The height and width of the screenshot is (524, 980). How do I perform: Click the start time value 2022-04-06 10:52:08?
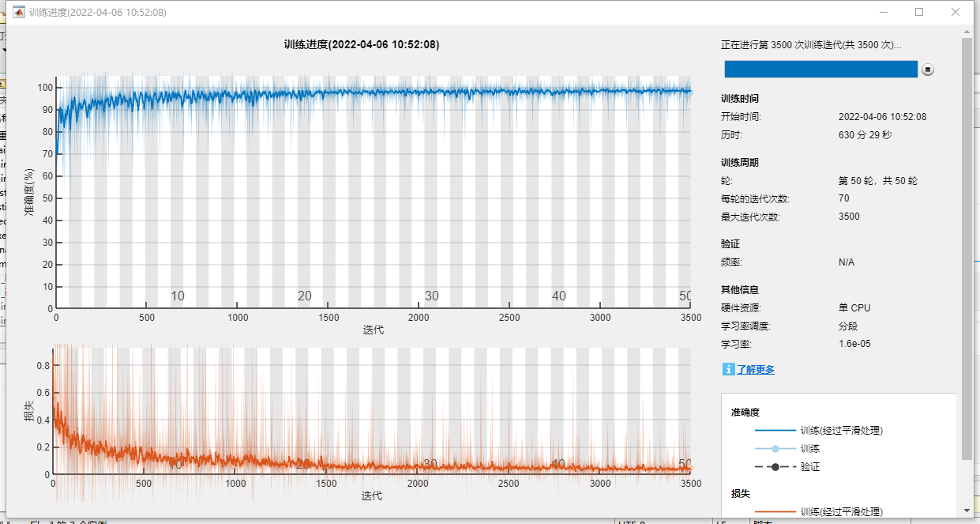coord(882,117)
